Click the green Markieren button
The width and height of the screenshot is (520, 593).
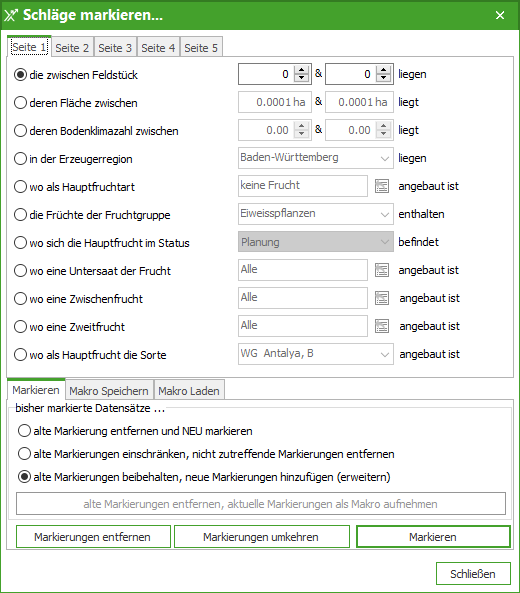[433, 537]
